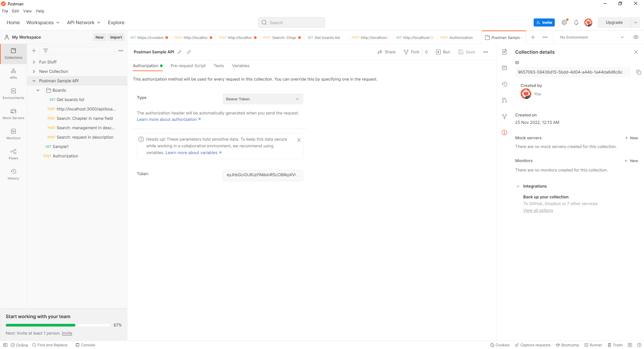
Task: Close the Collection details panel
Action: click(x=636, y=52)
